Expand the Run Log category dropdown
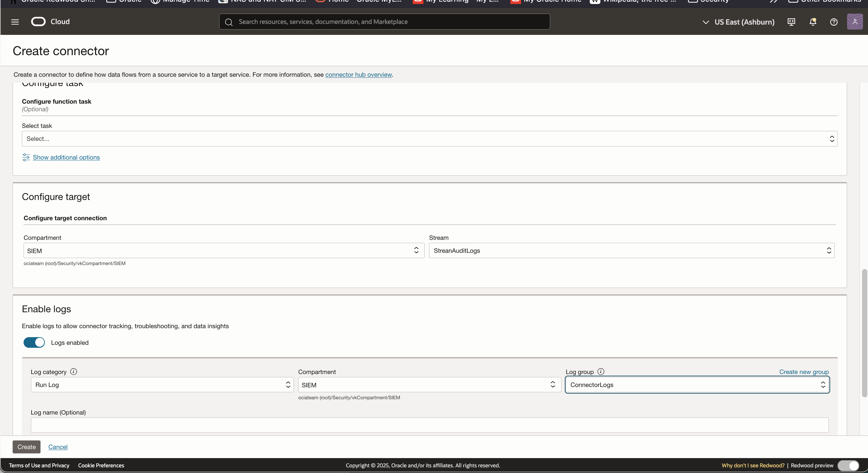 162,385
